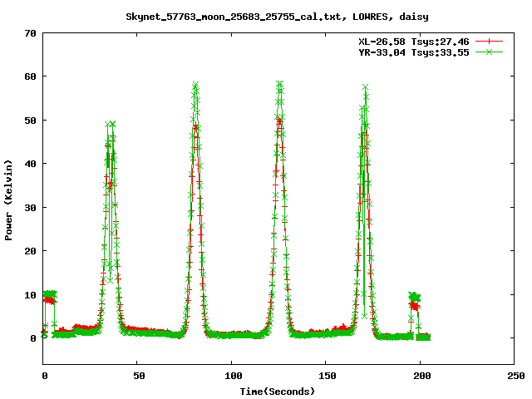Click y-axis tick label 30
532x399 pixels.
(30, 208)
